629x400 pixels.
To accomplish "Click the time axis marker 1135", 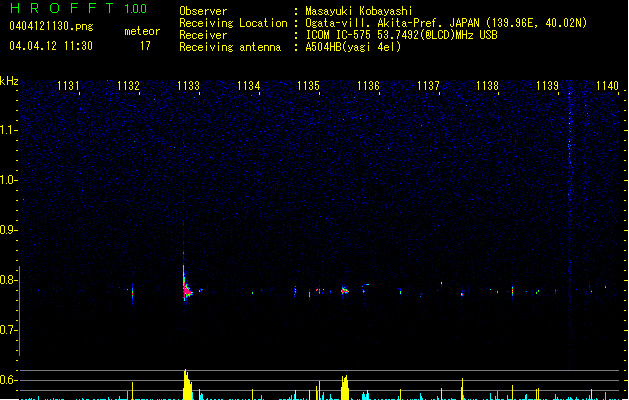I will 308,85.
